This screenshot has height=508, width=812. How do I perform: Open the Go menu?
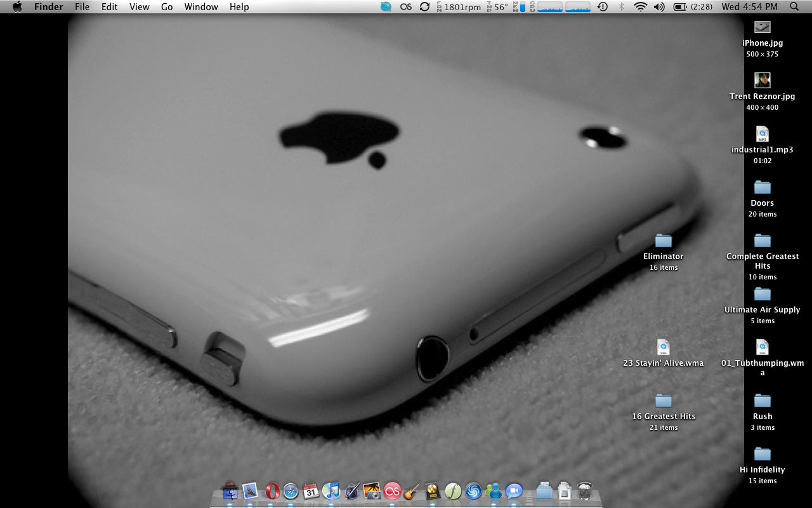[x=167, y=7]
